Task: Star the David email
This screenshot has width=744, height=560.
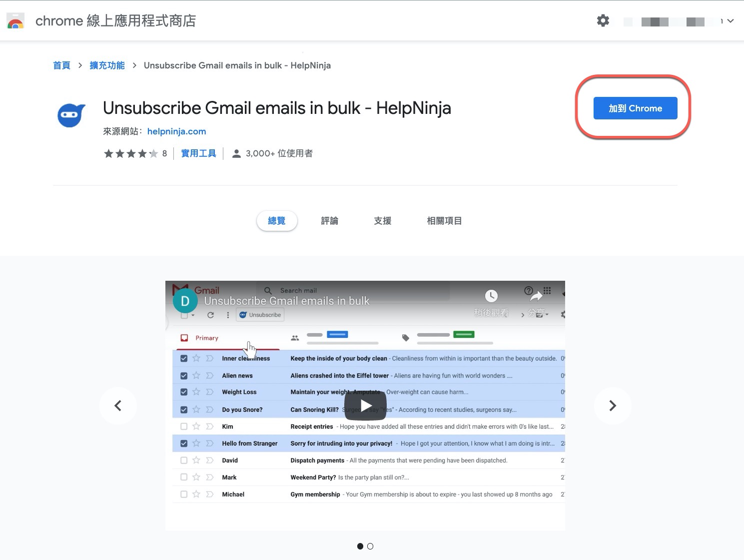Action: click(x=196, y=460)
